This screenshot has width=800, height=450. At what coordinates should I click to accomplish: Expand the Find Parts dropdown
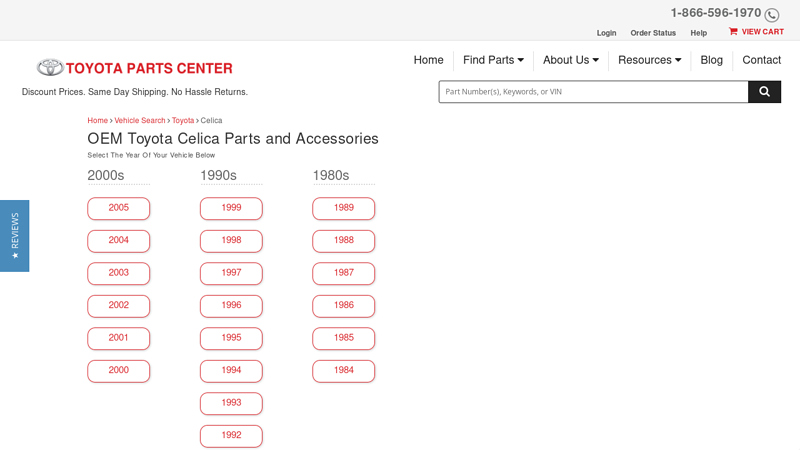493,60
